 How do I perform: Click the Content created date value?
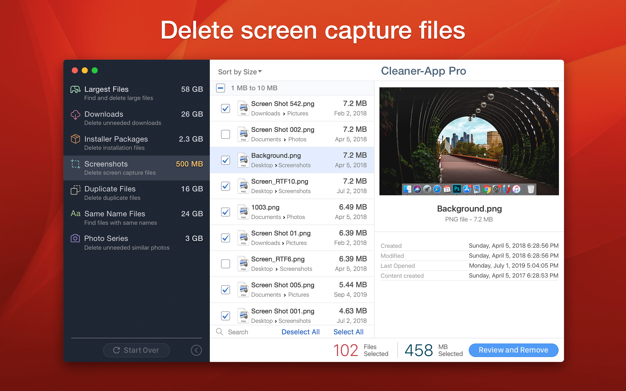[x=513, y=276]
